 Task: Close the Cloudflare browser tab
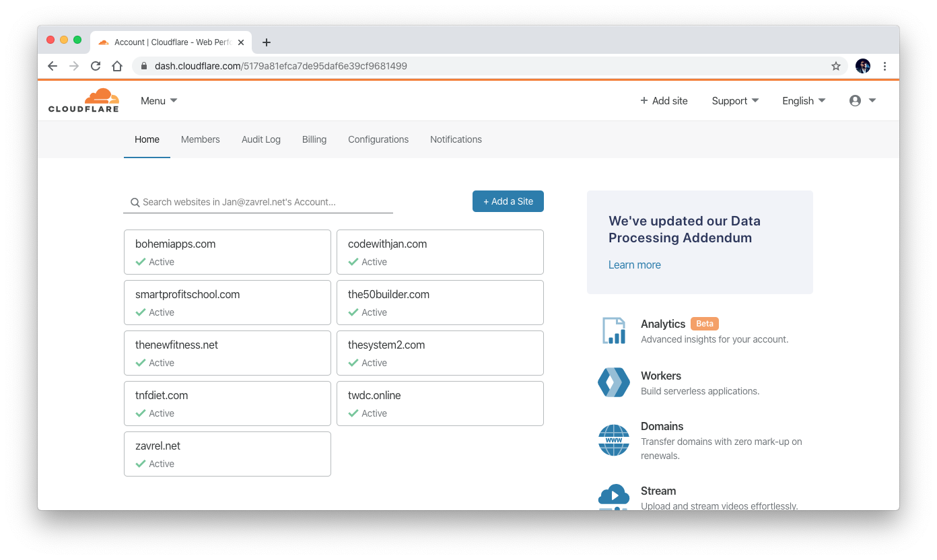pos(241,42)
